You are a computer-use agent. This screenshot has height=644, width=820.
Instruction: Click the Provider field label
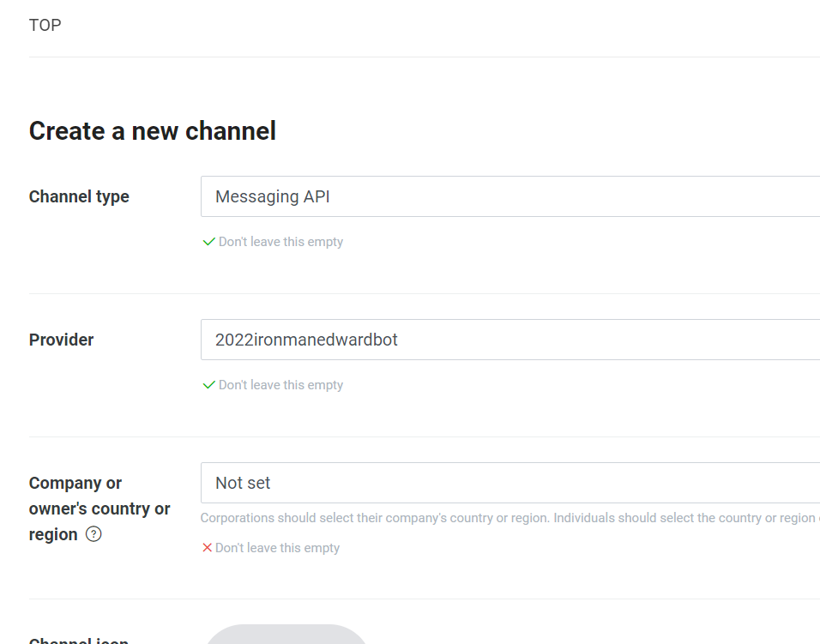tap(61, 340)
